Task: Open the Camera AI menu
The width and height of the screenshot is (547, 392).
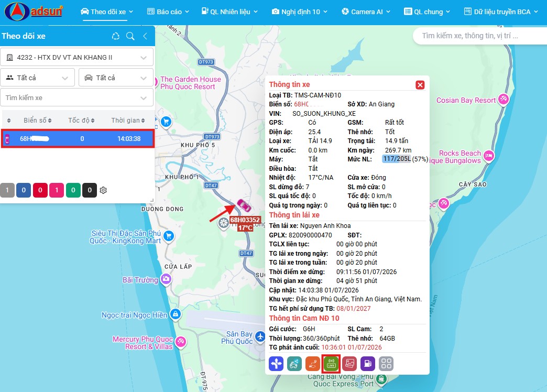Action: click(x=366, y=12)
